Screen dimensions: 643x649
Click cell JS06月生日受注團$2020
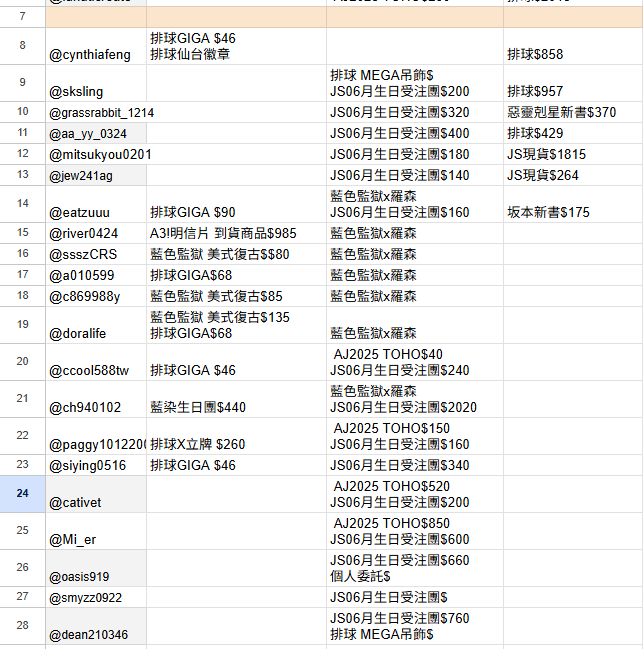(415, 399)
